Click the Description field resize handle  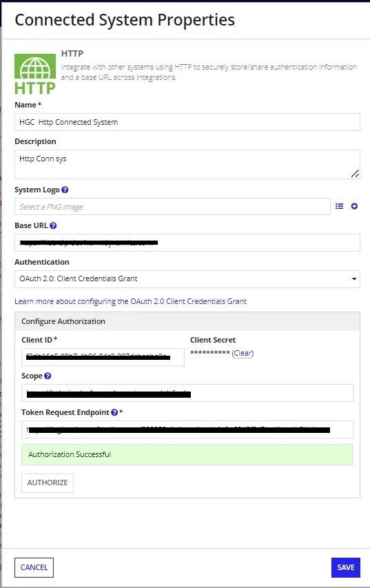click(355, 174)
